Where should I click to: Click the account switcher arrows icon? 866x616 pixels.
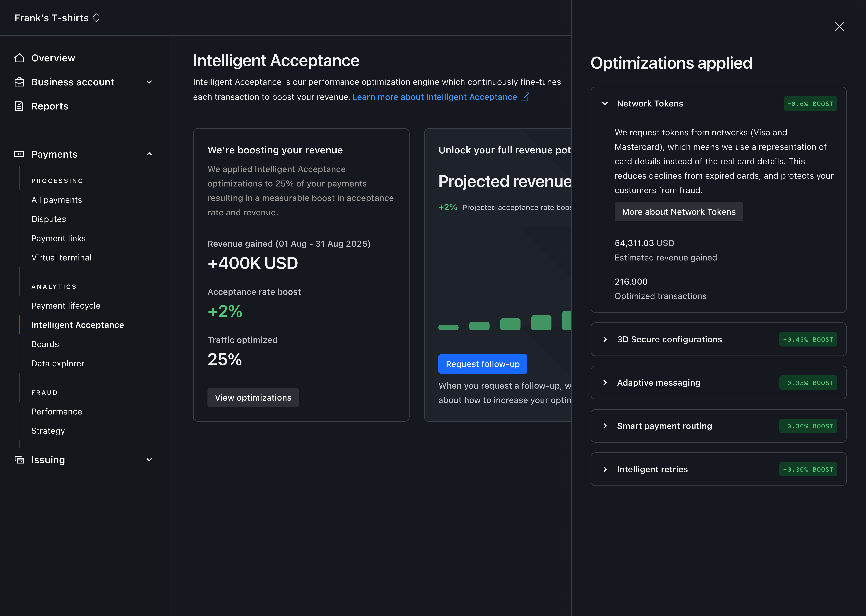pos(96,18)
